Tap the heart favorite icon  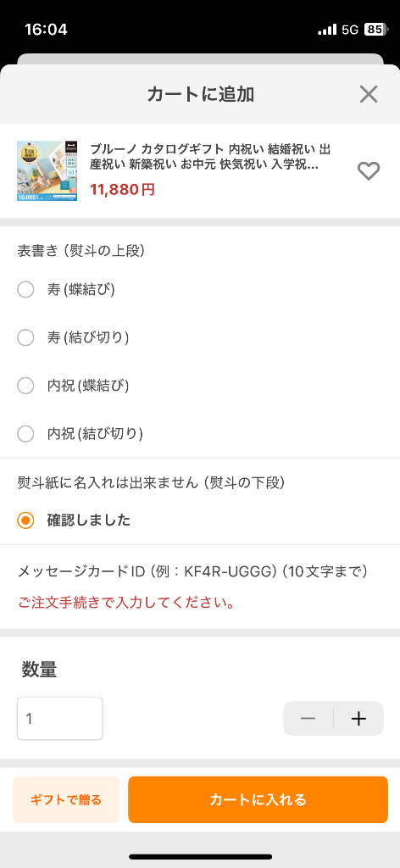[x=369, y=171]
